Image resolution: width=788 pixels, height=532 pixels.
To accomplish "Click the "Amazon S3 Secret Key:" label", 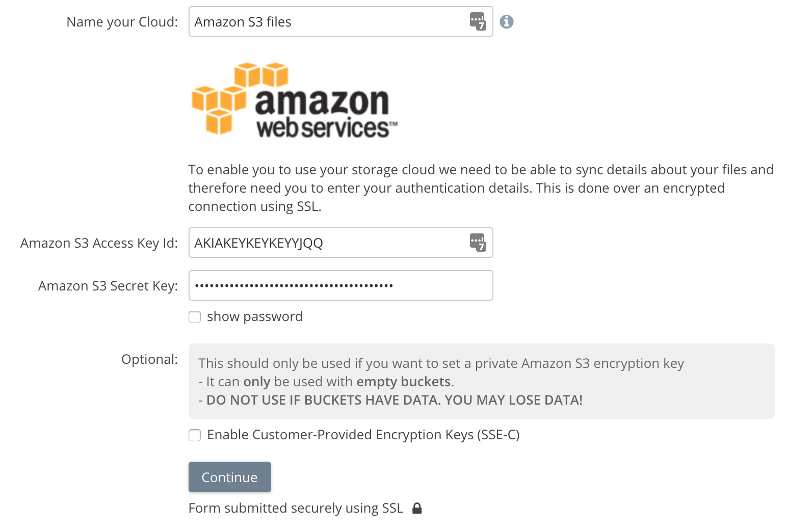I will [108, 286].
